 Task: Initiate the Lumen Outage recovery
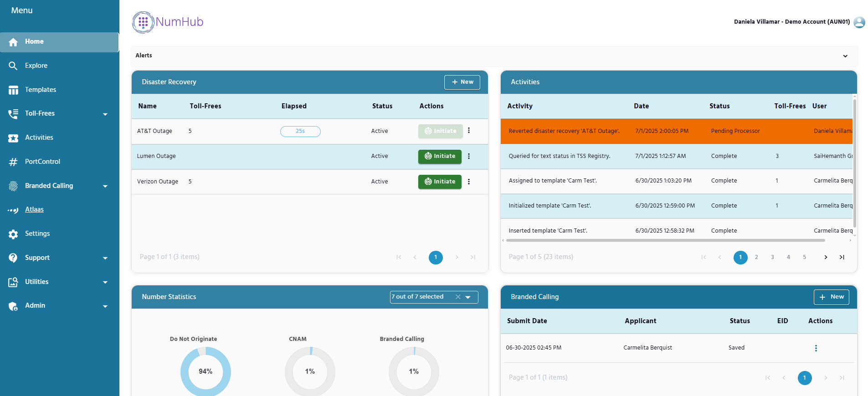[440, 156]
